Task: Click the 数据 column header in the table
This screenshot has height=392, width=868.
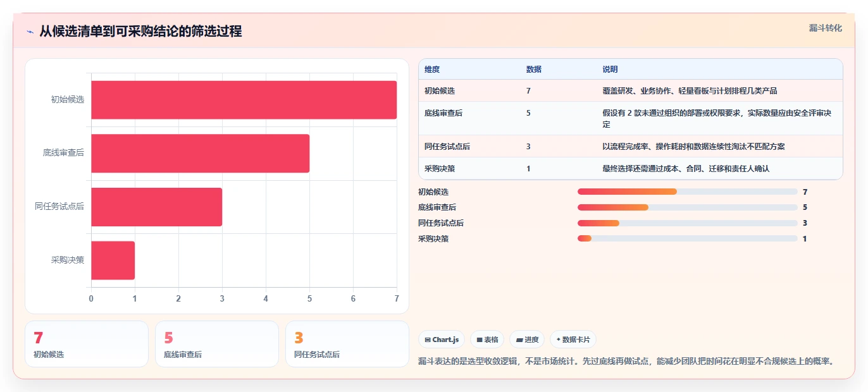Action: [534, 70]
